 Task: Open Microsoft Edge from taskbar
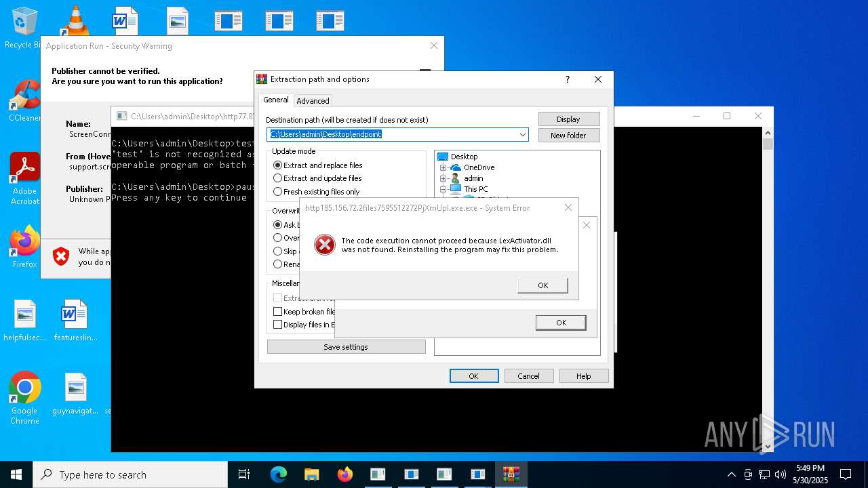(x=279, y=474)
